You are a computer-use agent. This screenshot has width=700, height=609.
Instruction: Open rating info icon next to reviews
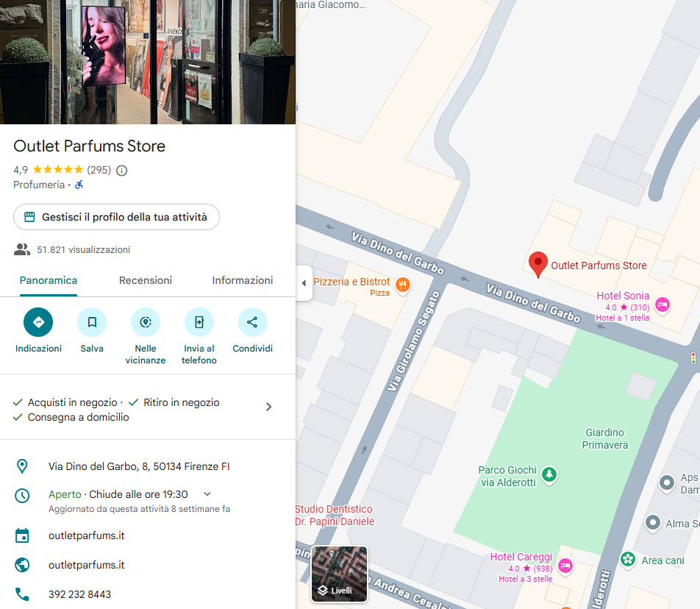click(122, 171)
